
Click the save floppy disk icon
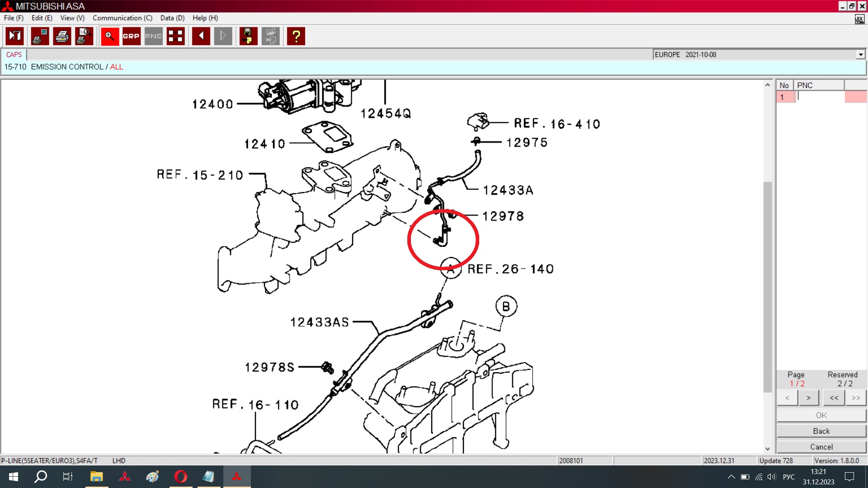[x=248, y=36]
